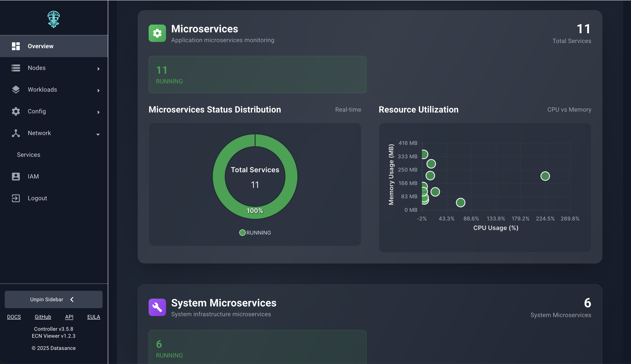Screen dimensions: 631x364
Task: Click the 11 RUNNING status card
Action: tap(257, 74)
